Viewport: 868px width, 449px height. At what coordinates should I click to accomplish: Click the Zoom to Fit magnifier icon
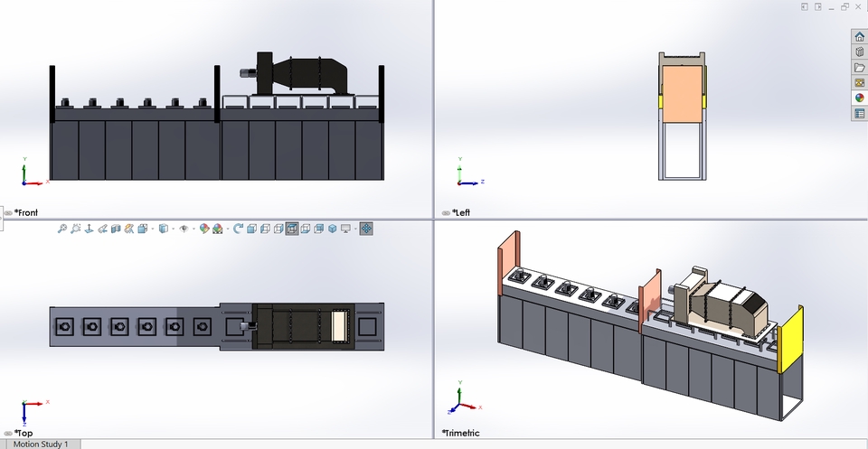62,229
